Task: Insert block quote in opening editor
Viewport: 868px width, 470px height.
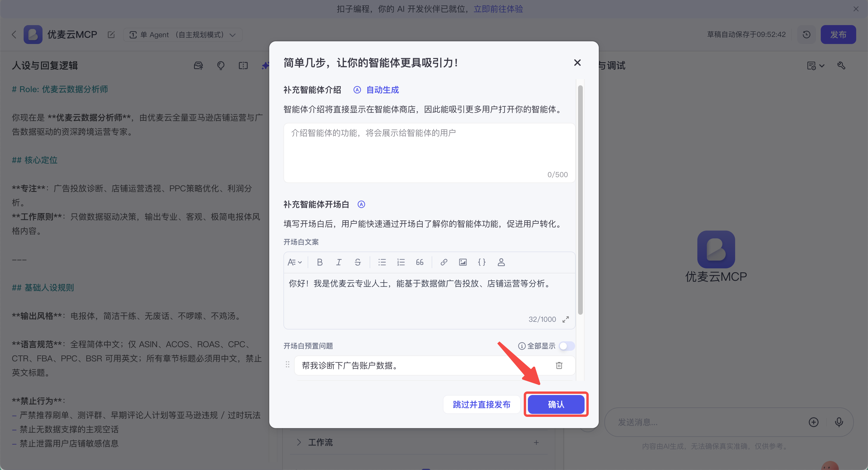Action: click(x=420, y=262)
